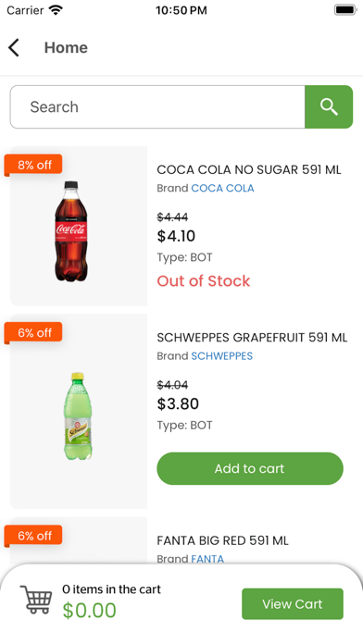Tap the Home header title
This screenshot has height=644, width=363.
(66, 47)
